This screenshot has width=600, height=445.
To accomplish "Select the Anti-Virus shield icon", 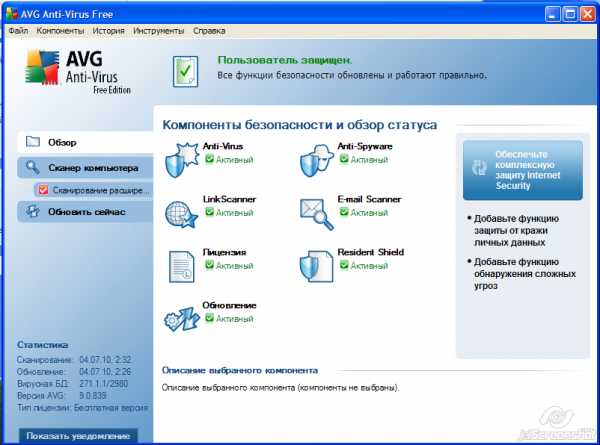I will click(x=182, y=160).
